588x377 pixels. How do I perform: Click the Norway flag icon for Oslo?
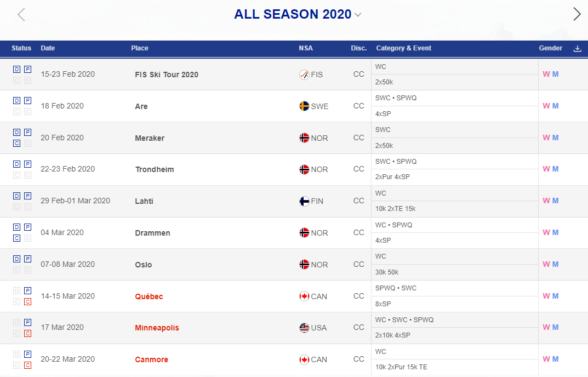(x=304, y=265)
